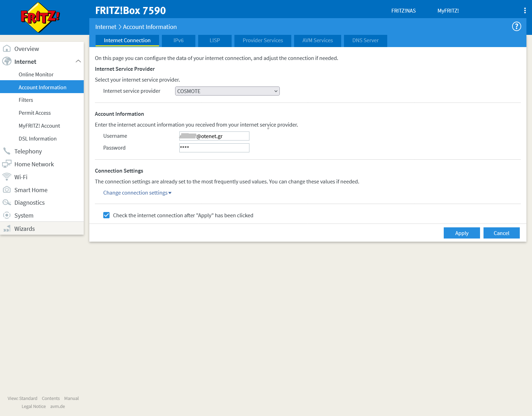The width and height of the screenshot is (532, 416).
Task: Open the three-dot menu in the header
Action: pyautogui.click(x=525, y=10)
